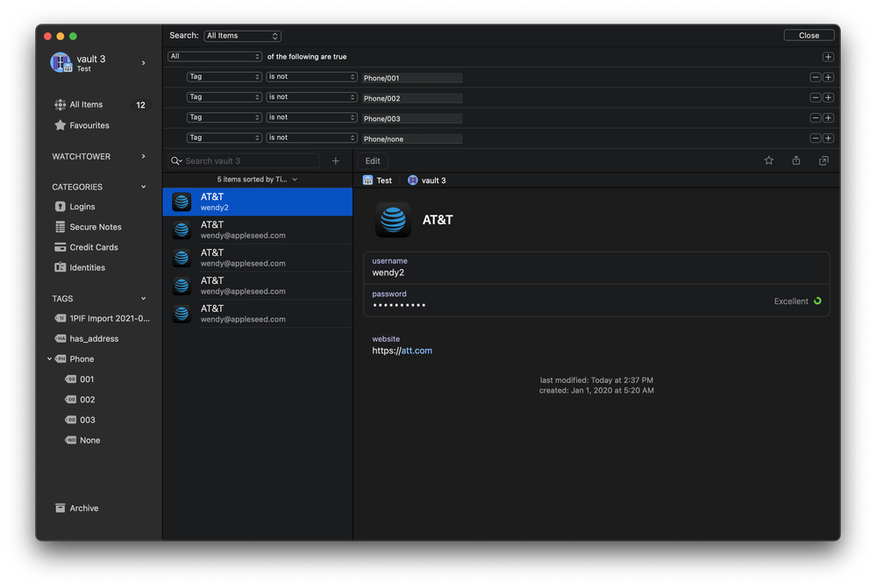This screenshot has width=876, height=588.
Task: Click the Edit button
Action: tap(373, 161)
